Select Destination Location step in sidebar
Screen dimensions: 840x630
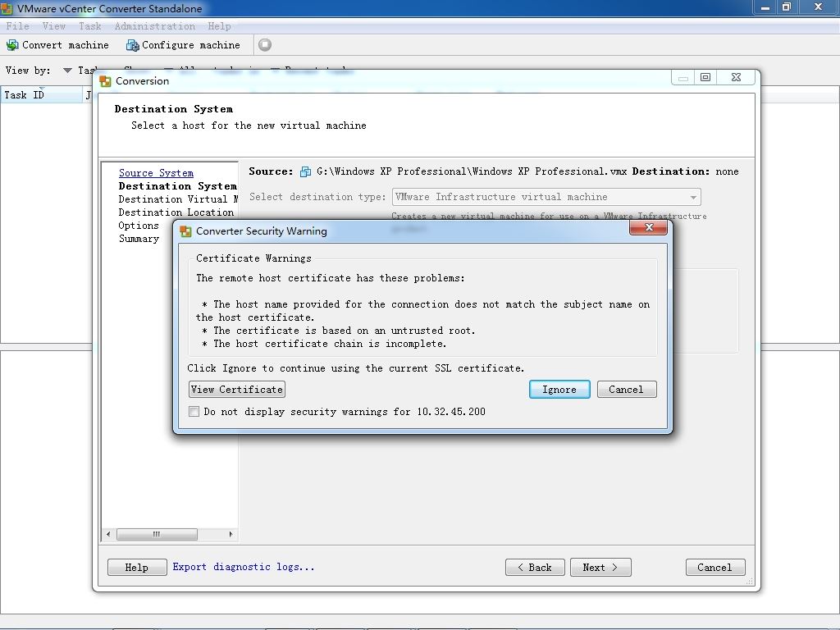click(176, 212)
